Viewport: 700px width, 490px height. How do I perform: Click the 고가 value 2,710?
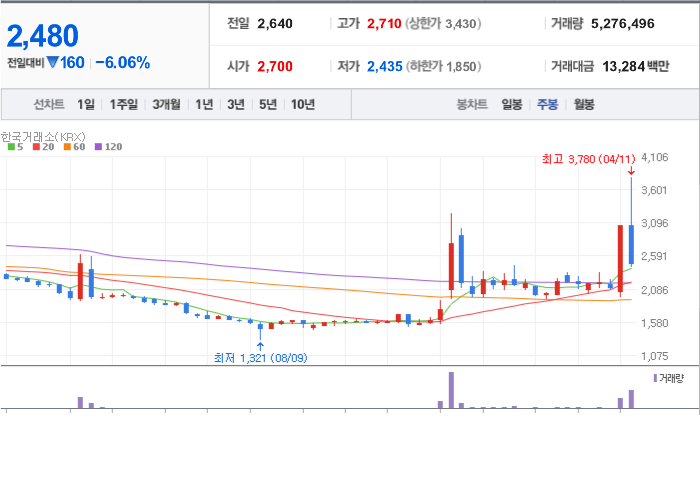[384, 24]
